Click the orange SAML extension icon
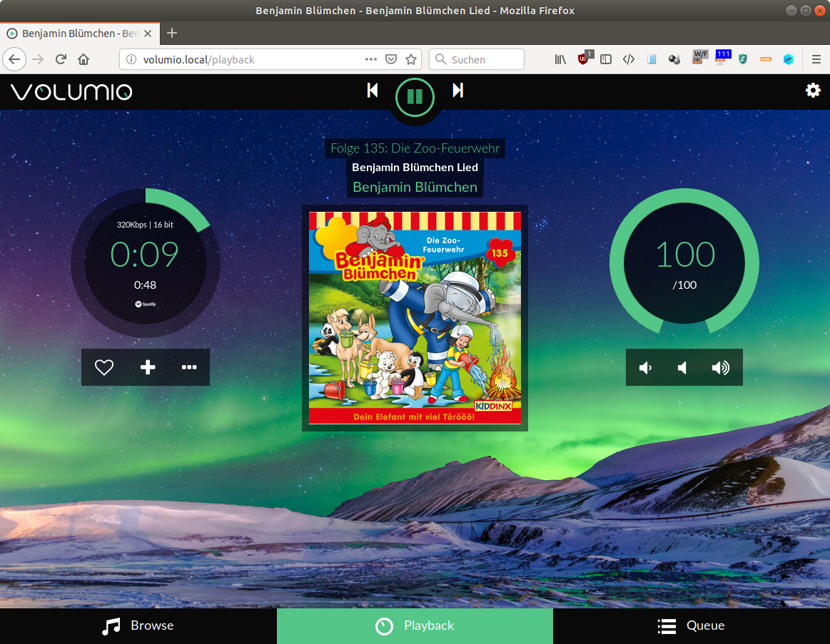Screen dimensions: 830x644 (x=766, y=59)
